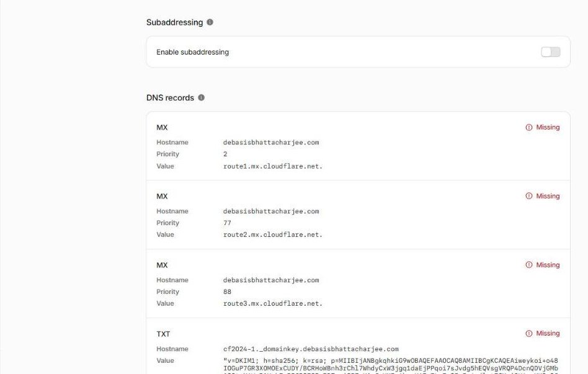Select hostname of the priority 88 MX record
Image resolution: width=588 pixels, height=374 pixels.
pyautogui.click(x=271, y=280)
